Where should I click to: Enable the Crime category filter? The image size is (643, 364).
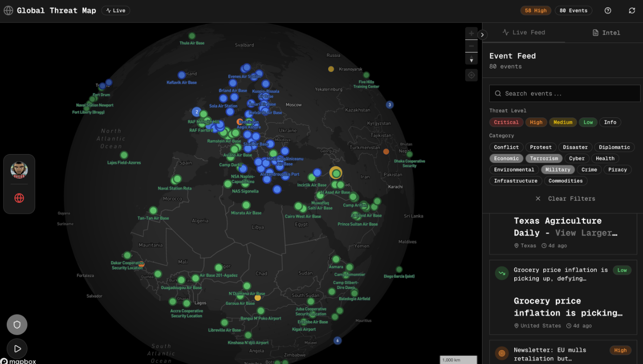point(589,169)
